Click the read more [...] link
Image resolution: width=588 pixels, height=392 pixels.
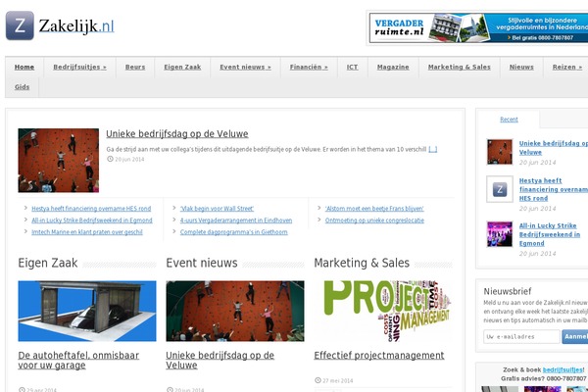433,149
